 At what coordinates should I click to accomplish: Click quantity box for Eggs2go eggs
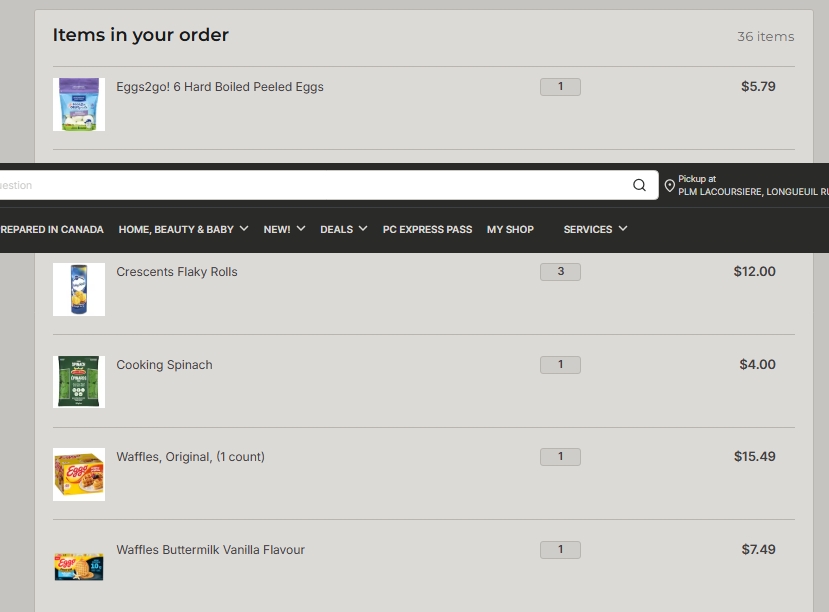click(560, 87)
